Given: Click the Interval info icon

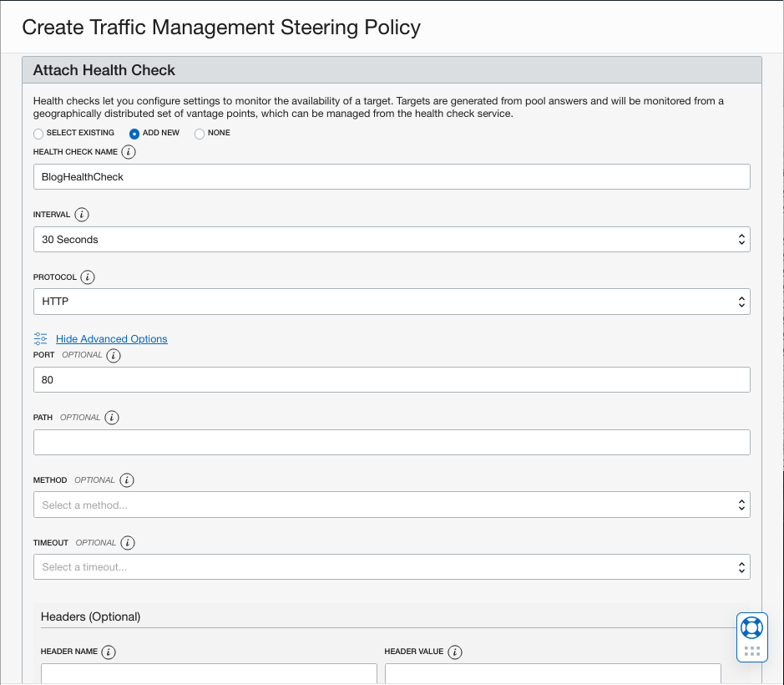Looking at the screenshot, I should pos(82,215).
